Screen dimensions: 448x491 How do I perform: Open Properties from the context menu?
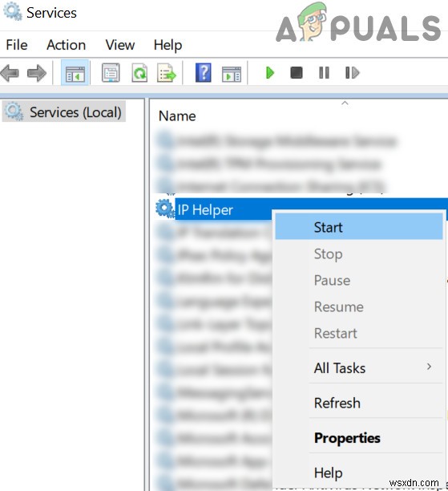(x=359, y=438)
